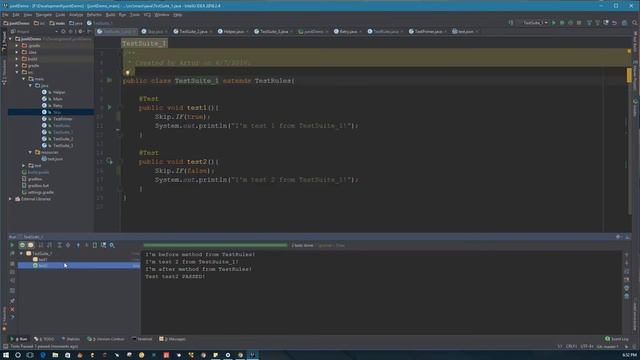Click the yellow intention lightbulb in the editor

128,73
